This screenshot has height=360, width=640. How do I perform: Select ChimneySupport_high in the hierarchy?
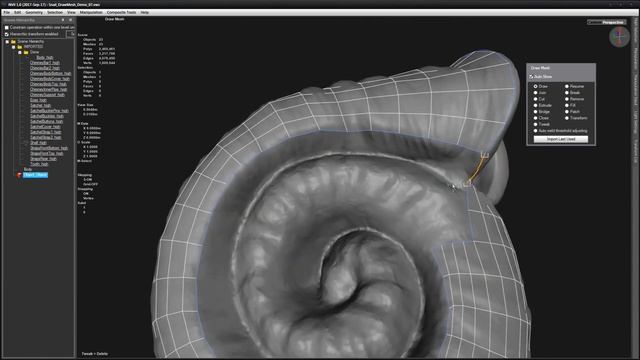47,95
